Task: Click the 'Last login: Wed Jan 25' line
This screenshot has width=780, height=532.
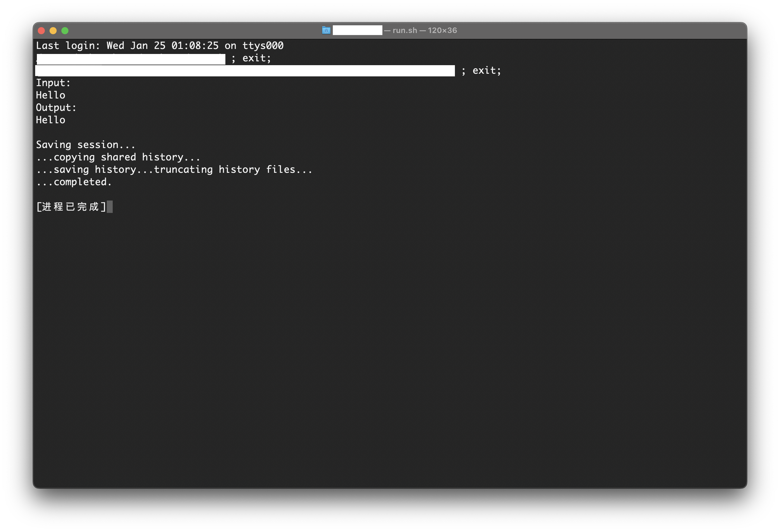Action: pyautogui.click(x=160, y=46)
